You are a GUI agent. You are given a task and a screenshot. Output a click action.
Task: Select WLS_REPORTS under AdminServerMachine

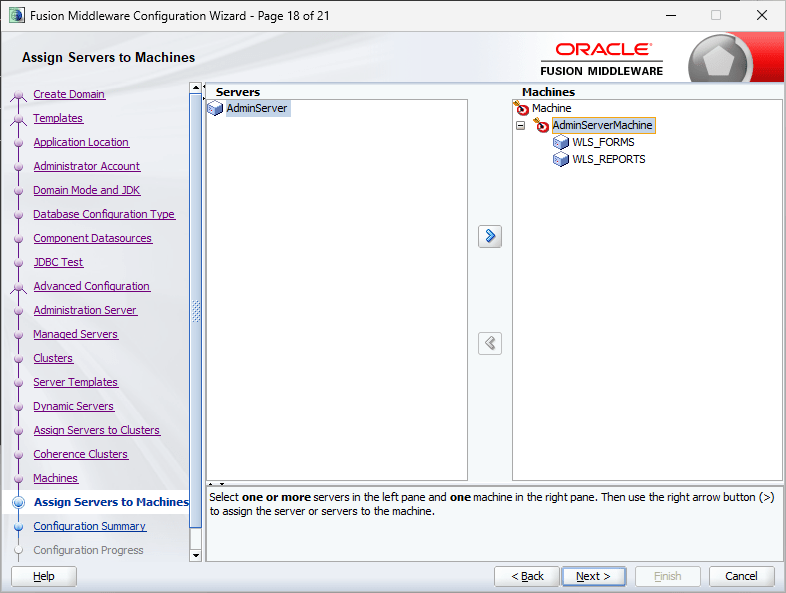click(609, 159)
